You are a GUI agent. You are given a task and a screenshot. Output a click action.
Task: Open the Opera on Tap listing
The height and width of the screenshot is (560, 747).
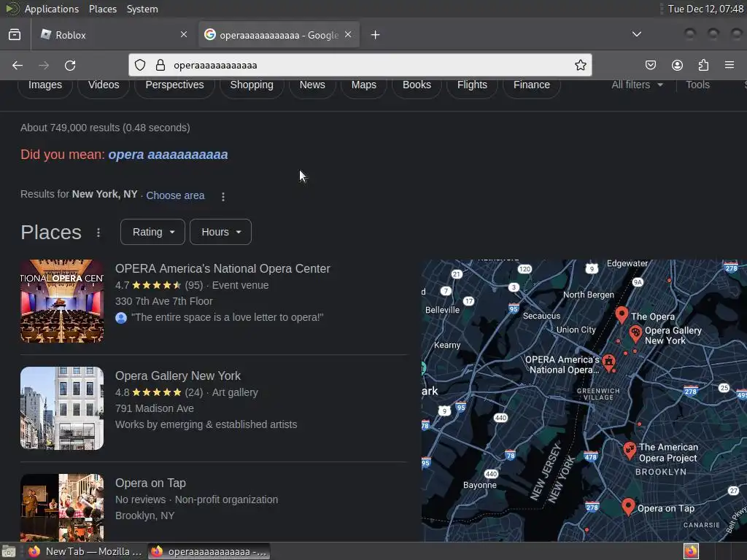[150, 483]
